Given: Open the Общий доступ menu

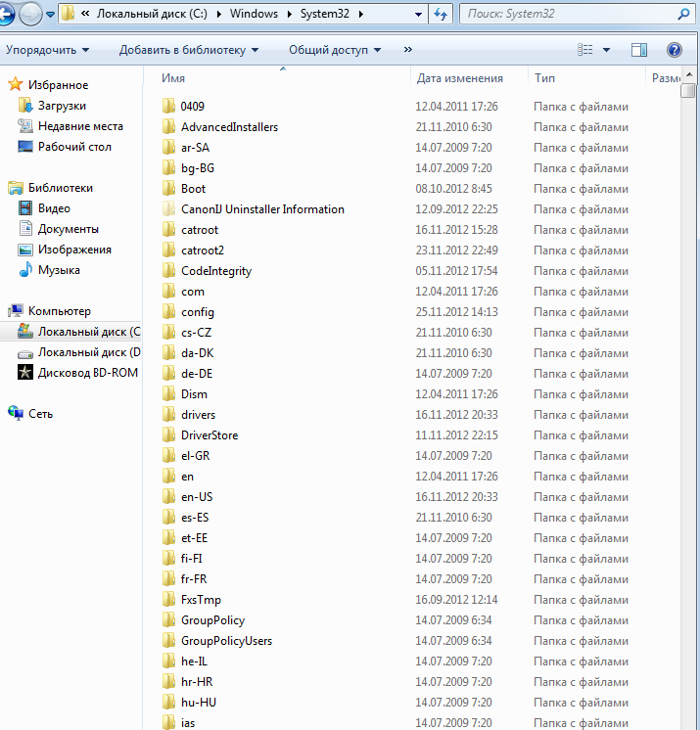Looking at the screenshot, I should (x=335, y=50).
